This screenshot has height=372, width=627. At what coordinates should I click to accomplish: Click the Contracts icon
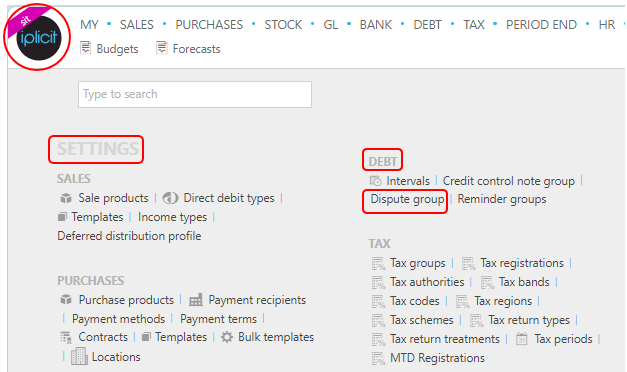tap(66, 338)
